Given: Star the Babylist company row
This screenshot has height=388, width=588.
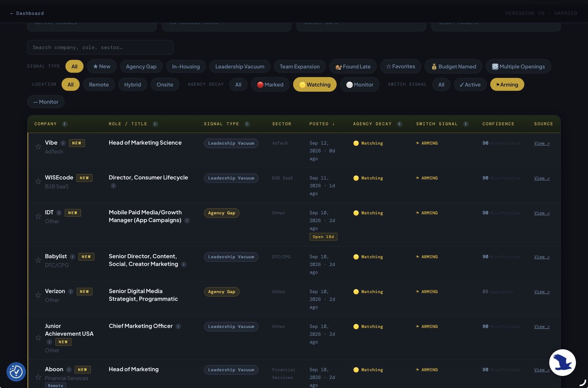Looking at the screenshot, I should pos(38,260).
